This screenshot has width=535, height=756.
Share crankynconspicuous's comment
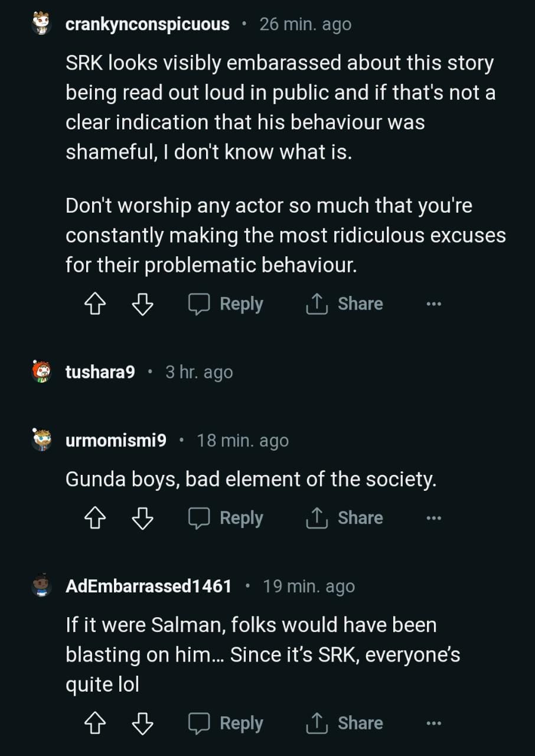[x=344, y=304]
